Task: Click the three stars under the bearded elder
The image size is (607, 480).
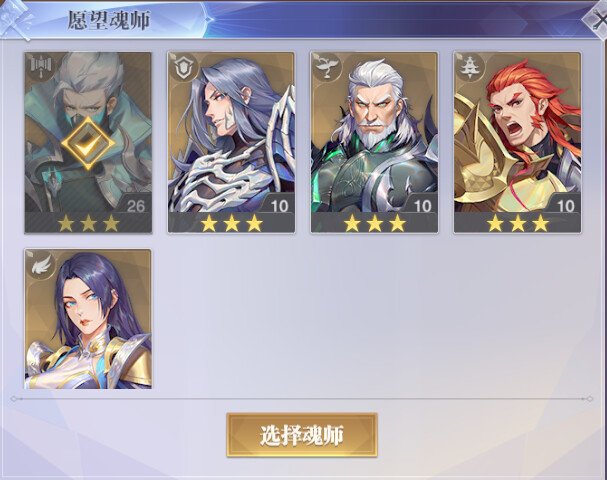Action: 375,223
